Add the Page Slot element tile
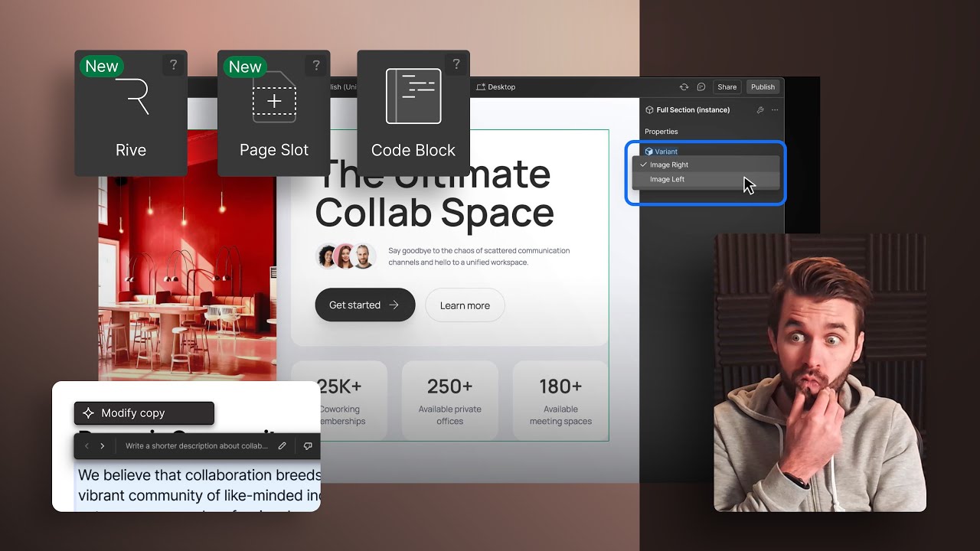The height and width of the screenshot is (551, 980). pos(274,113)
